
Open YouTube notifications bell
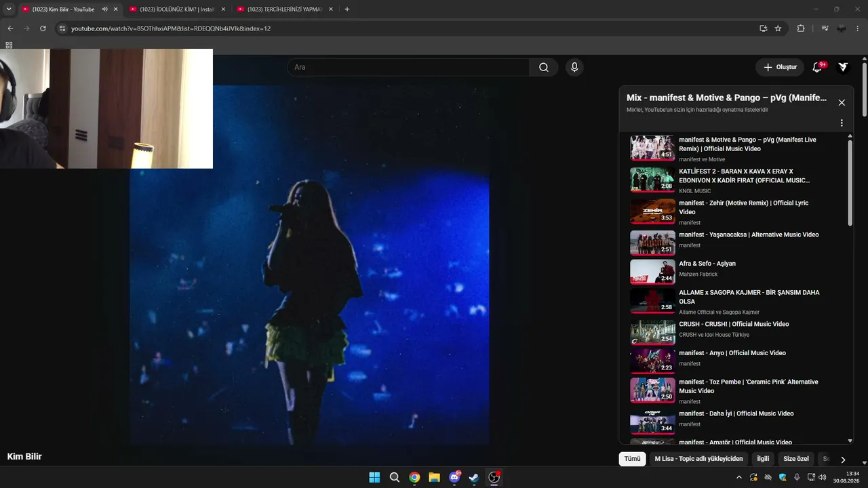(817, 67)
